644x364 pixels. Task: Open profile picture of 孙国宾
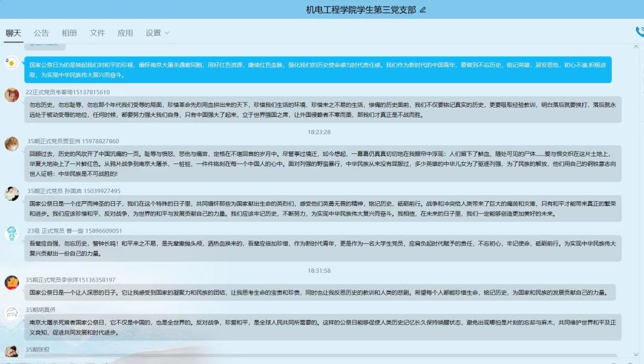pyautogui.click(x=11, y=194)
